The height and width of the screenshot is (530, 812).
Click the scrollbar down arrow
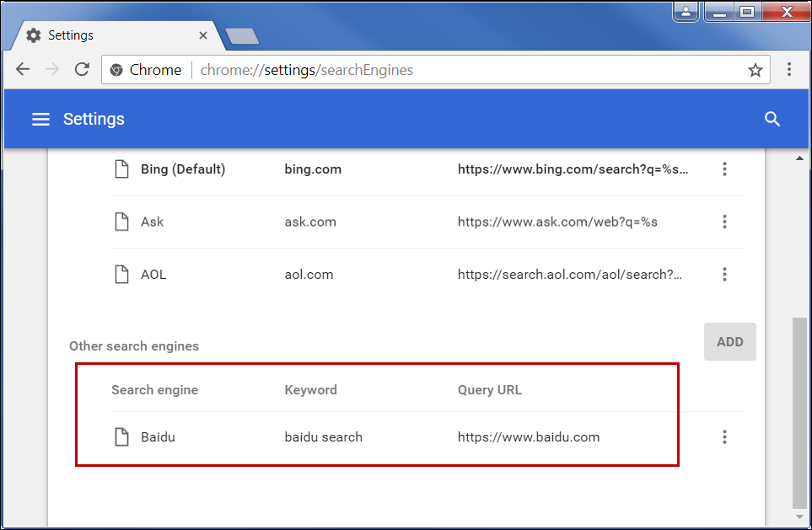tap(799, 517)
